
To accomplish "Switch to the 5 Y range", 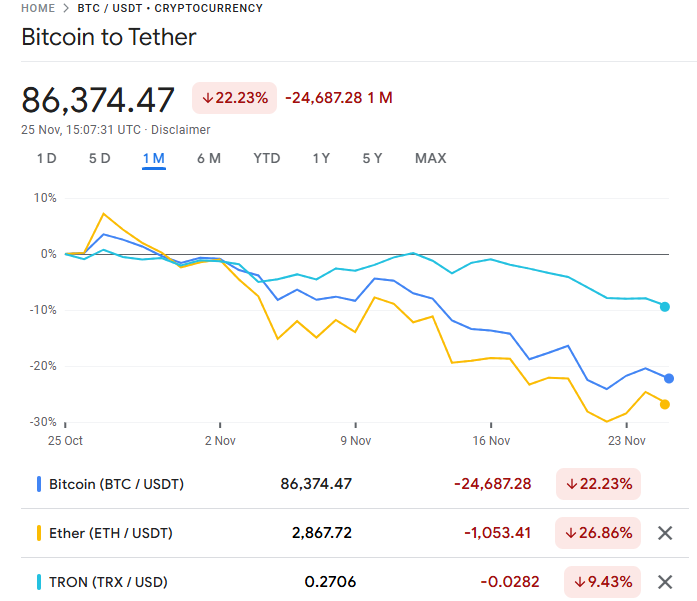I will point(372,158).
